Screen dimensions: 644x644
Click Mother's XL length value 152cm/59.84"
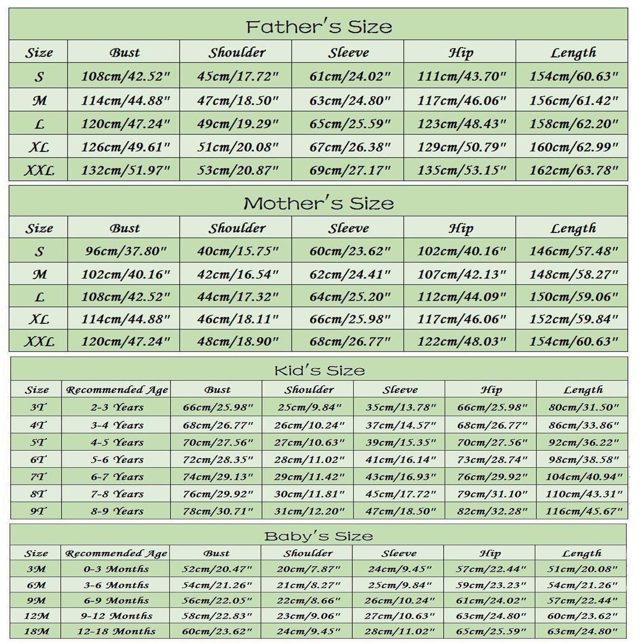[573, 319]
